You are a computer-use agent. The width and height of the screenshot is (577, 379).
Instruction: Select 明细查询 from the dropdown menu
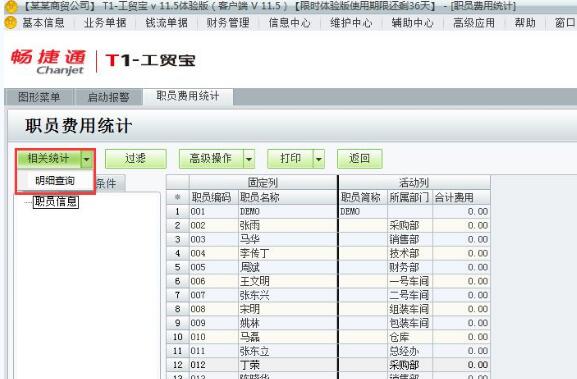(x=55, y=180)
